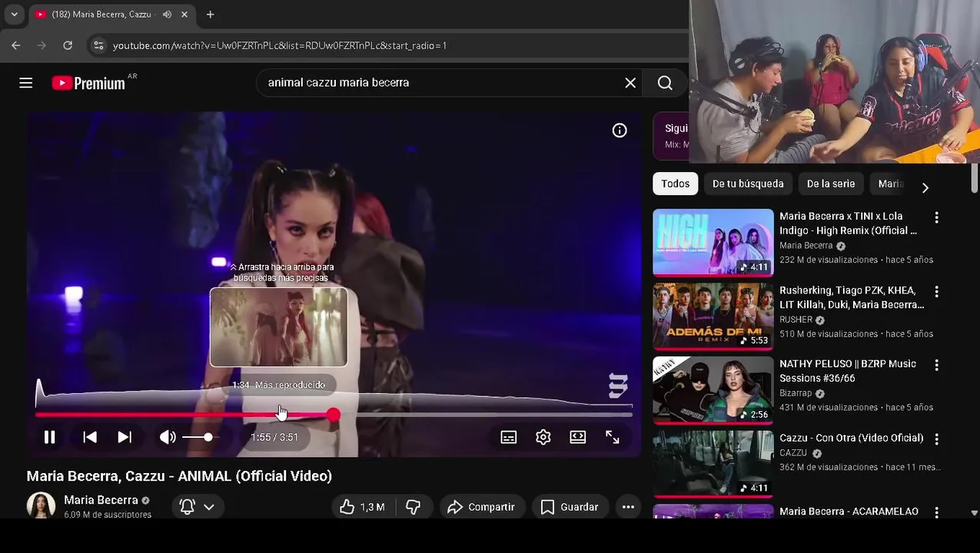Open Maria Becerra - ACARAMELAO title
This screenshot has height=553, width=980.
849,512
